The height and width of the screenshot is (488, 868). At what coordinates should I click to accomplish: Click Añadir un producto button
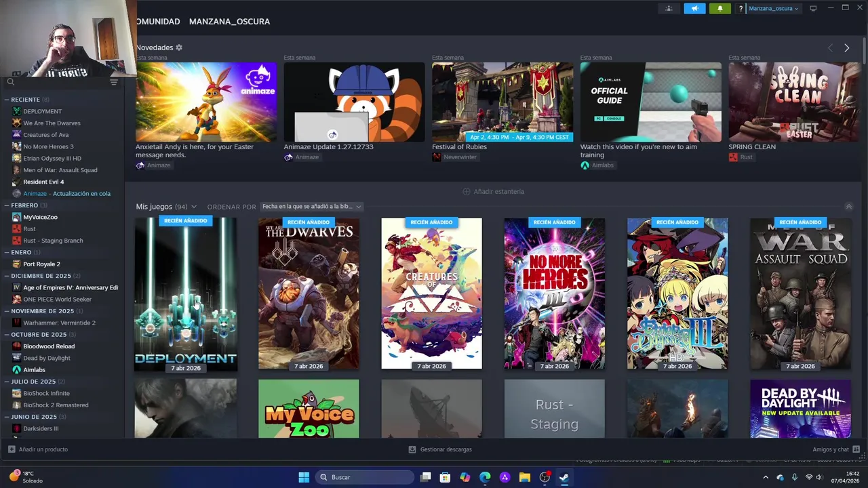(38, 449)
